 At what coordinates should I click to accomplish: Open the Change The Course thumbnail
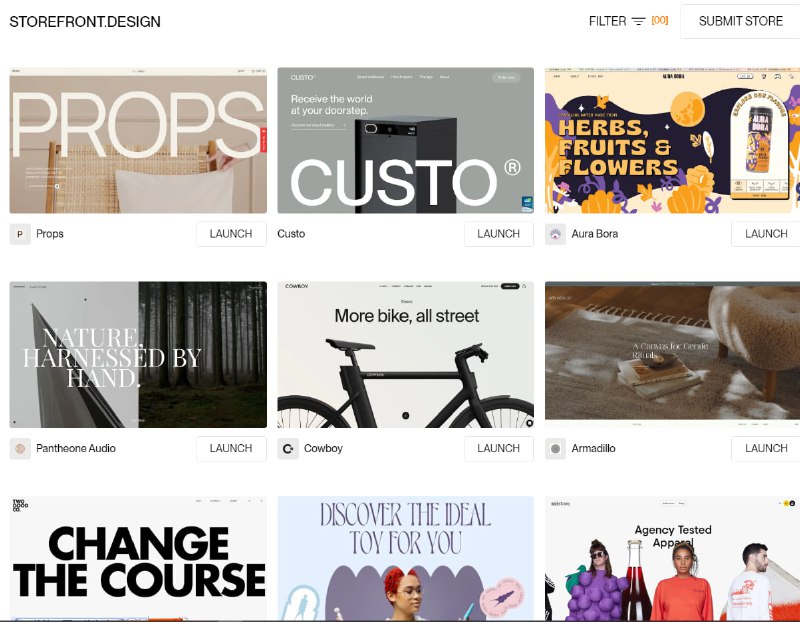click(138, 558)
